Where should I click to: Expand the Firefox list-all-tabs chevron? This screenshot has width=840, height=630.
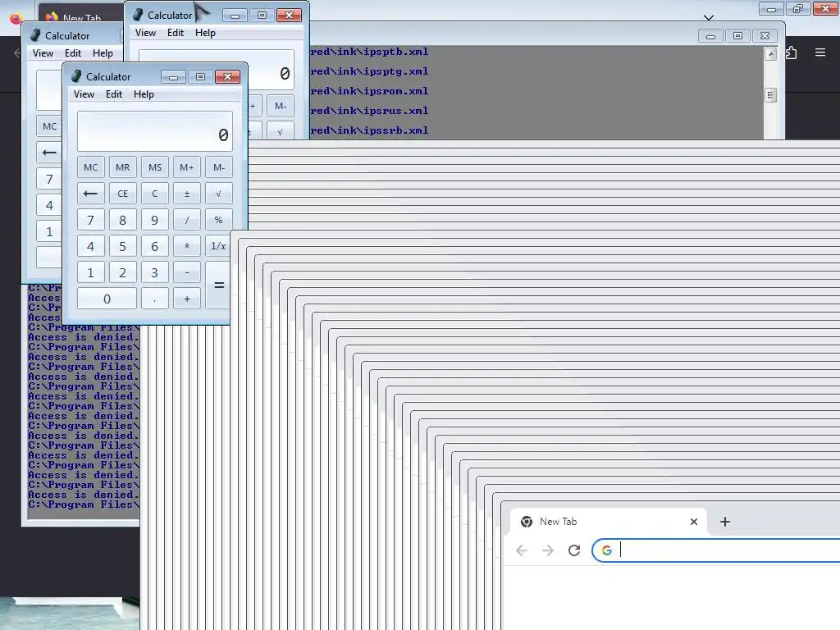tap(708, 18)
